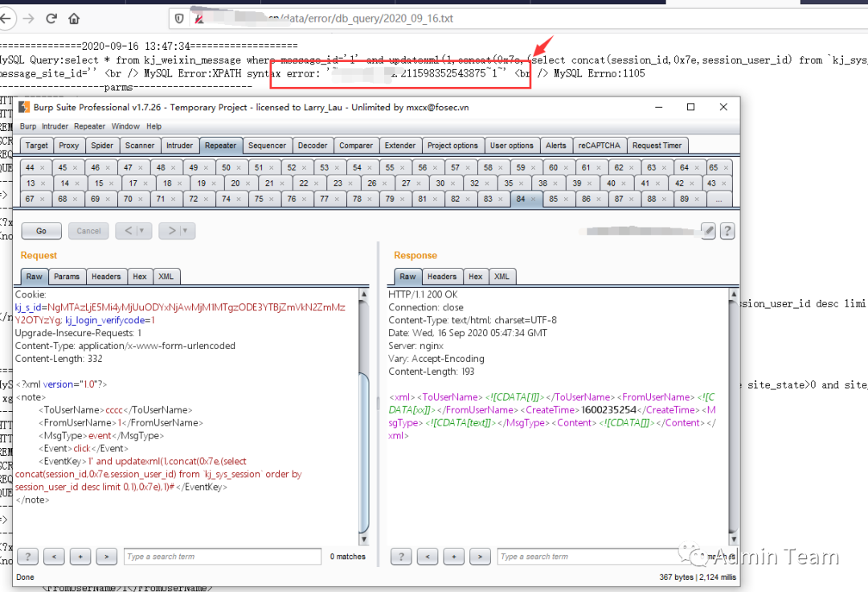Image resolution: width=868 pixels, height=592 pixels.
Task: Focus the response search term field
Action: 590,556
